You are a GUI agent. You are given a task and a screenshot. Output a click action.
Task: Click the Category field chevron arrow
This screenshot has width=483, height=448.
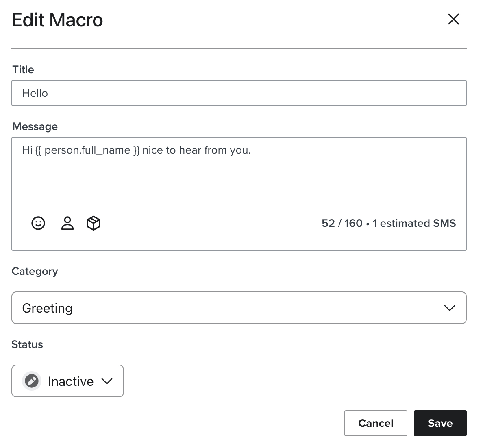click(449, 308)
